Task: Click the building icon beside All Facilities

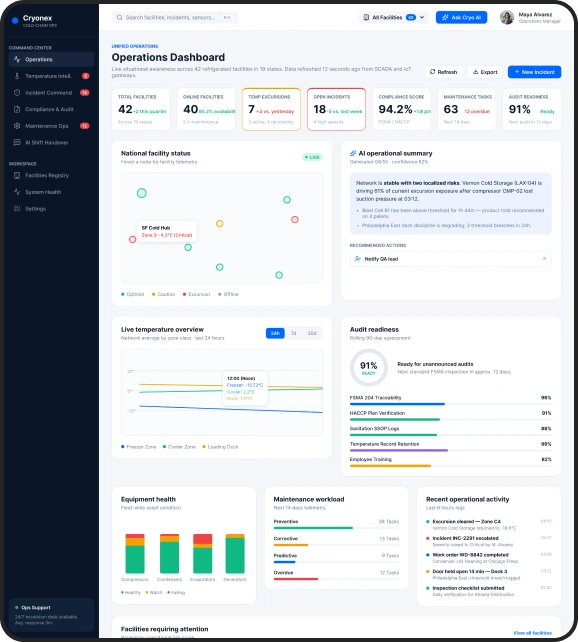Action: pyautogui.click(x=366, y=18)
